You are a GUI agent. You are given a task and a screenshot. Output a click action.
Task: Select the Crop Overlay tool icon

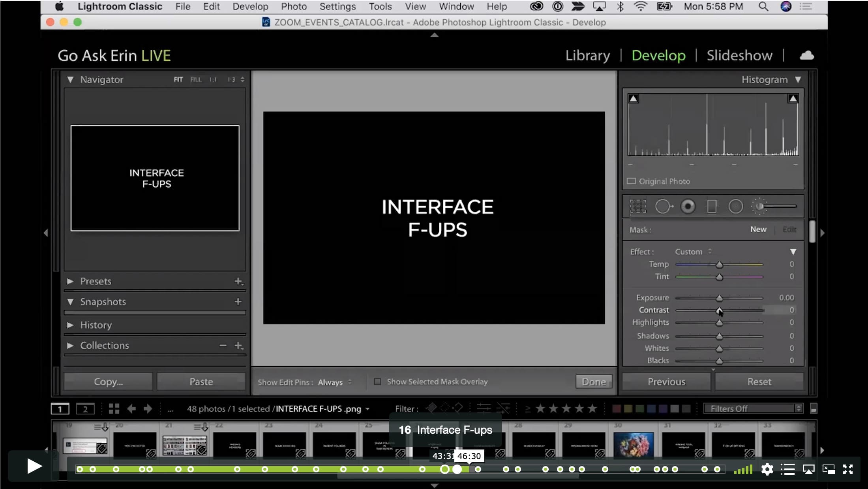(638, 206)
